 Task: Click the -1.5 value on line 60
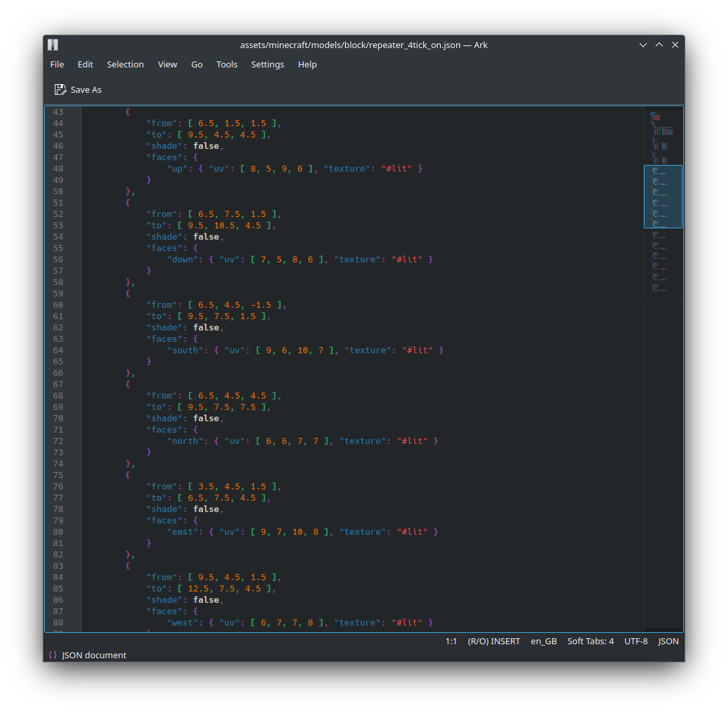(261, 305)
